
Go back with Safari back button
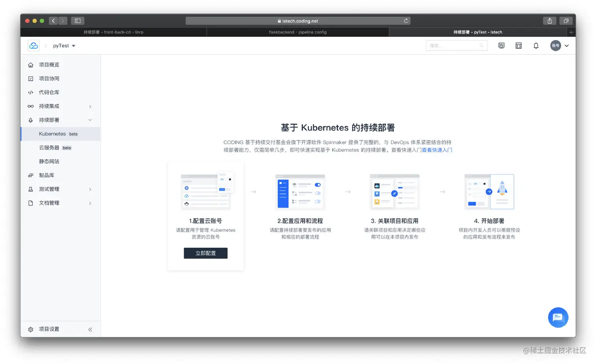pyautogui.click(x=54, y=21)
